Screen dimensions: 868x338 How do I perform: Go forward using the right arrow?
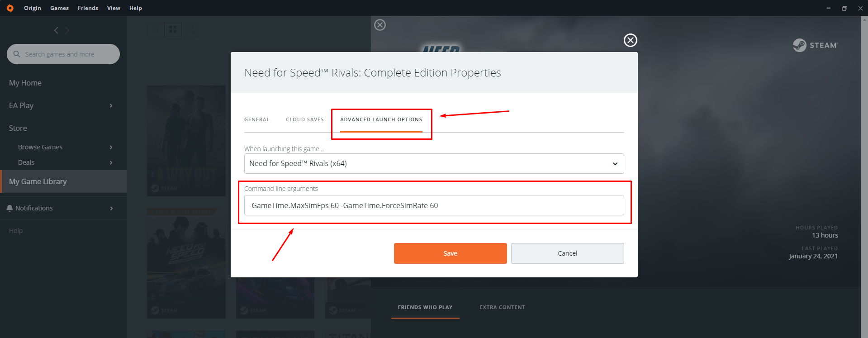point(67,30)
